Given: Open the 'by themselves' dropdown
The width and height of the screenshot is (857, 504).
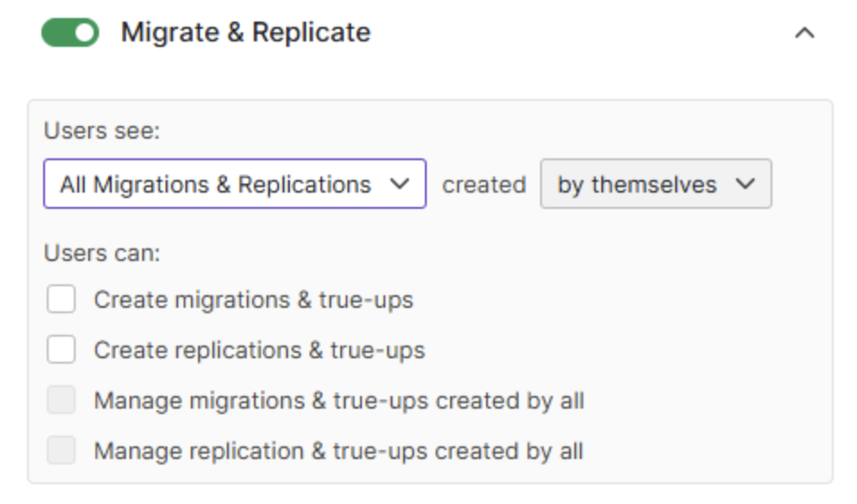Looking at the screenshot, I should (x=656, y=184).
